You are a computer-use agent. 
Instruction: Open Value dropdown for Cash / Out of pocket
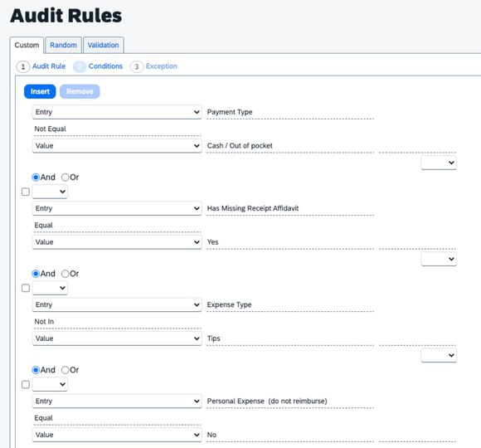[117, 146]
